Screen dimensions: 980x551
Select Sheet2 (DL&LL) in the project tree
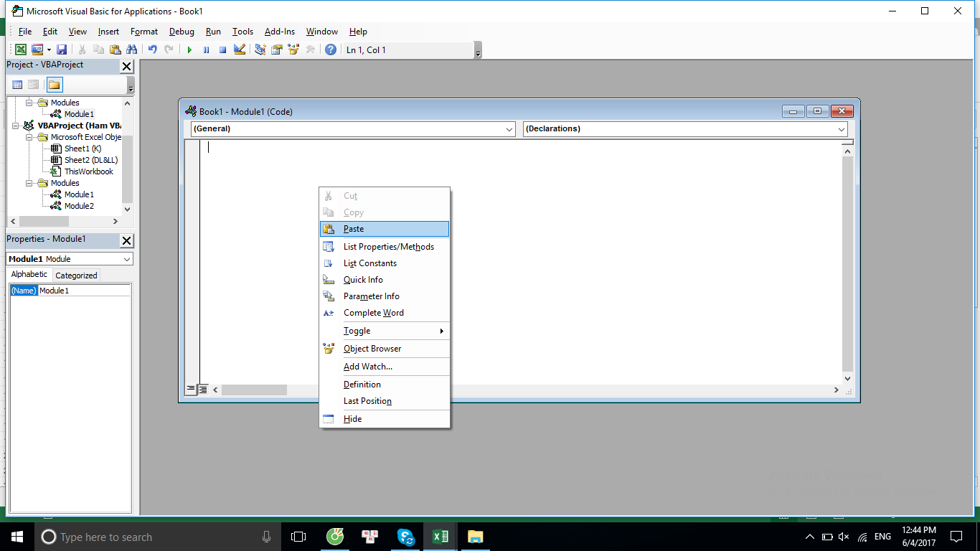[x=91, y=160]
